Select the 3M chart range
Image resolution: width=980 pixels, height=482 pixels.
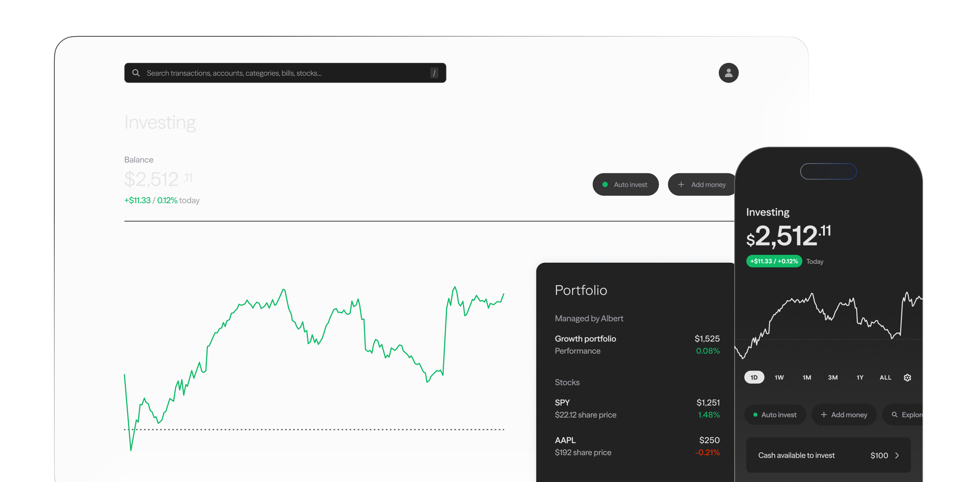click(832, 377)
